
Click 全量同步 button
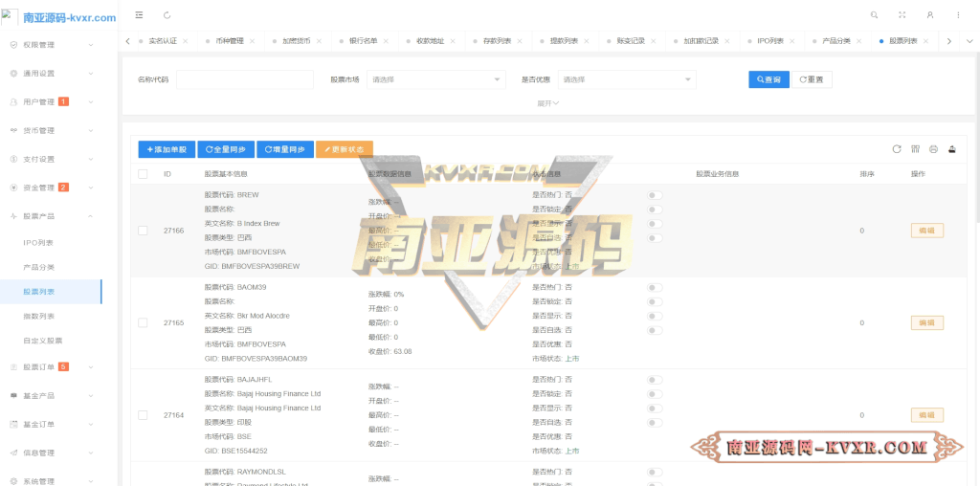coord(226,149)
